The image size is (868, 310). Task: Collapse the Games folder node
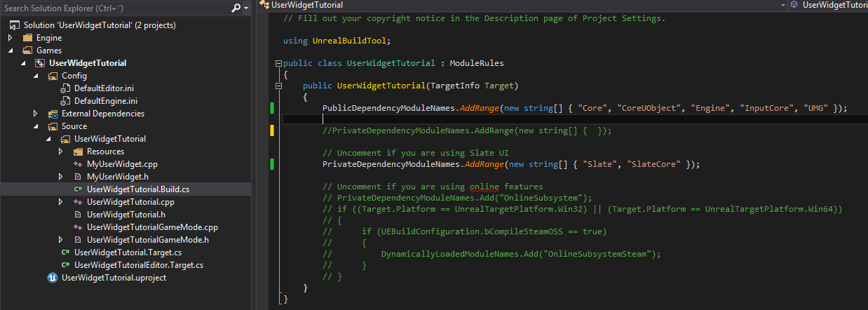click(x=11, y=50)
